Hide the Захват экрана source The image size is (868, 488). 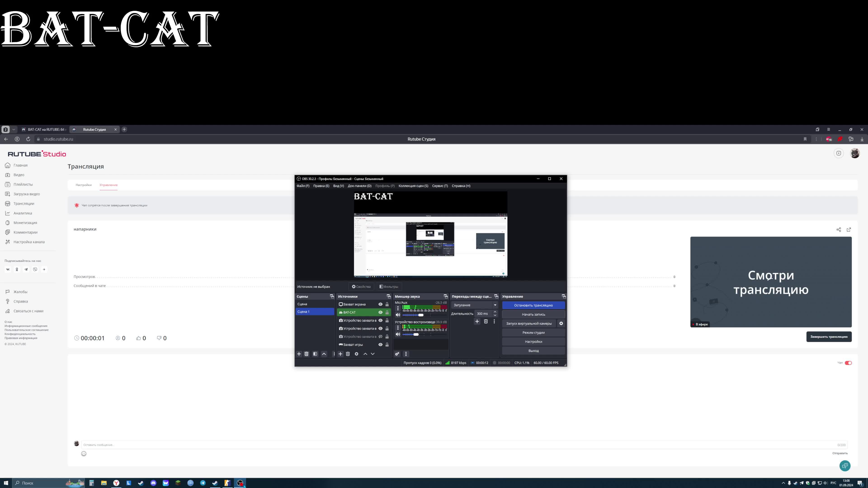pos(380,304)
